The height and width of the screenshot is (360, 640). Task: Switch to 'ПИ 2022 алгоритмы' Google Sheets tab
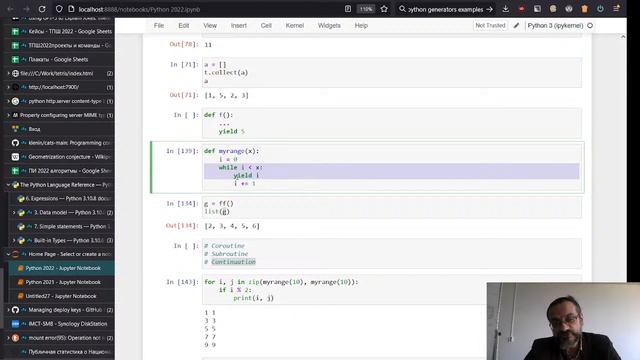coord(60,171)
